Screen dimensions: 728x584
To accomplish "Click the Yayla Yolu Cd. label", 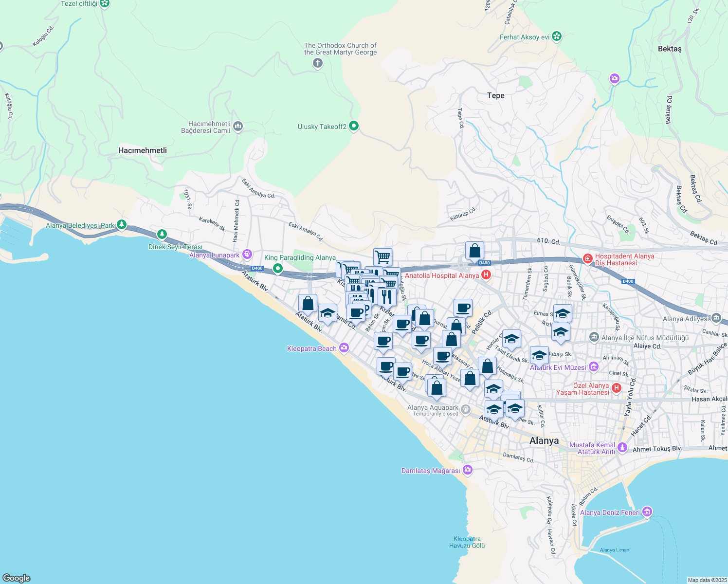I will [631, 397].
